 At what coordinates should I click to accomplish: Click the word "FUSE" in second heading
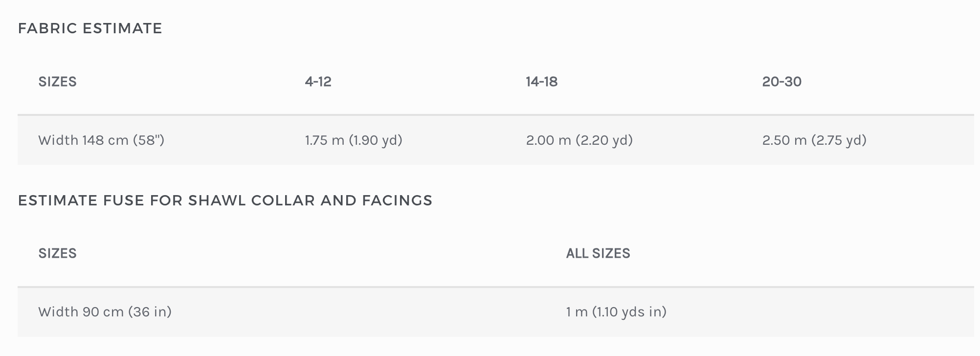tap(124, 200)
